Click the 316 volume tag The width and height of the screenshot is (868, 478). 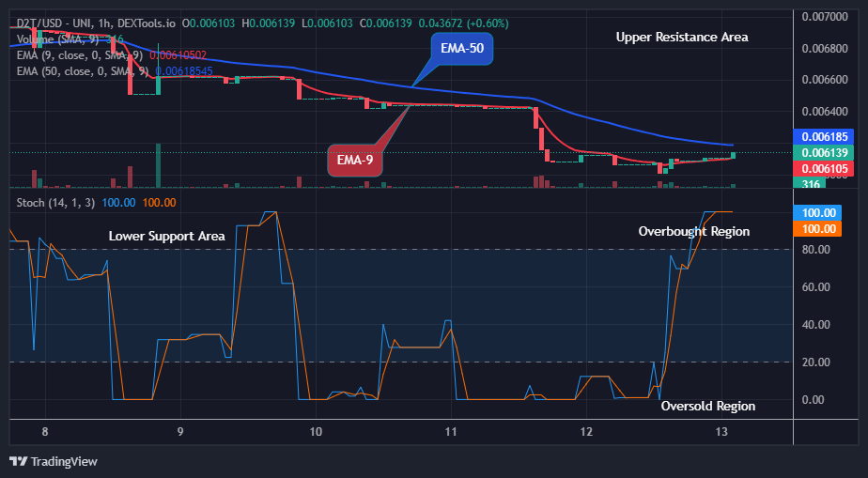click(809, 183)
